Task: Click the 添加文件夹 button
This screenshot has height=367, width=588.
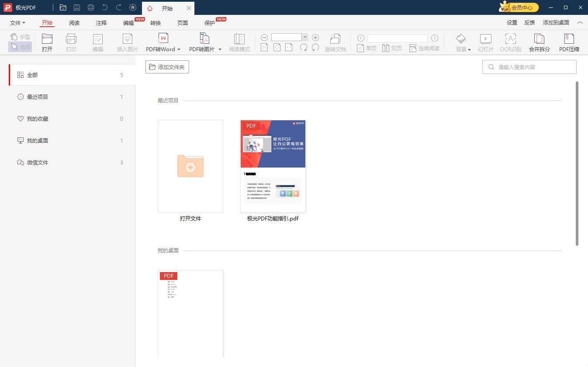Action: [167, 67]
